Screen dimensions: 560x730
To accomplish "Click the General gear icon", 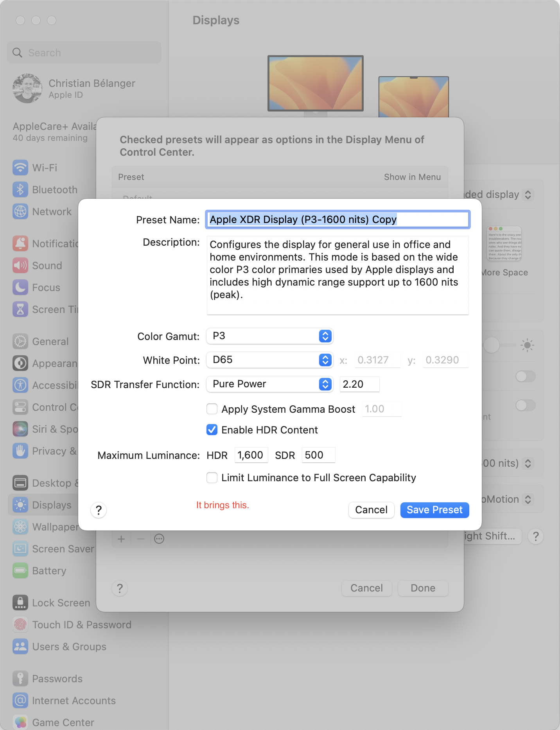I will point(20,342).
